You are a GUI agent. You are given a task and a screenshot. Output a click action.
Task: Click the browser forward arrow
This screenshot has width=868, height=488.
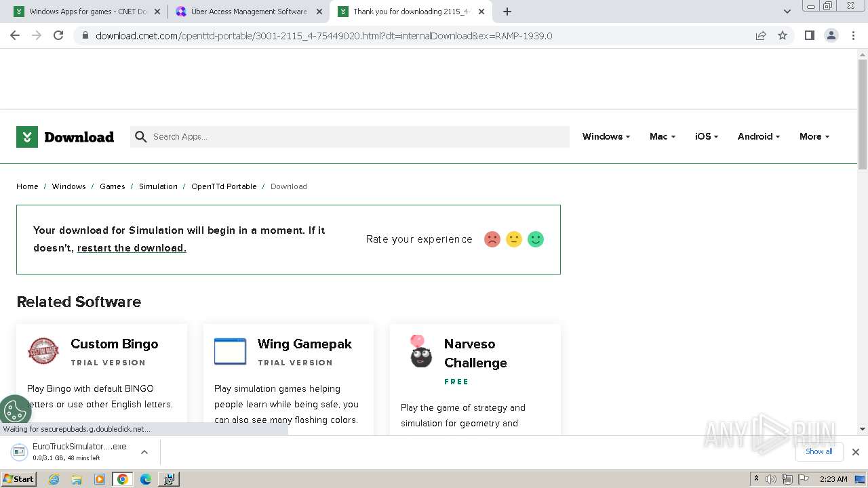37,35
